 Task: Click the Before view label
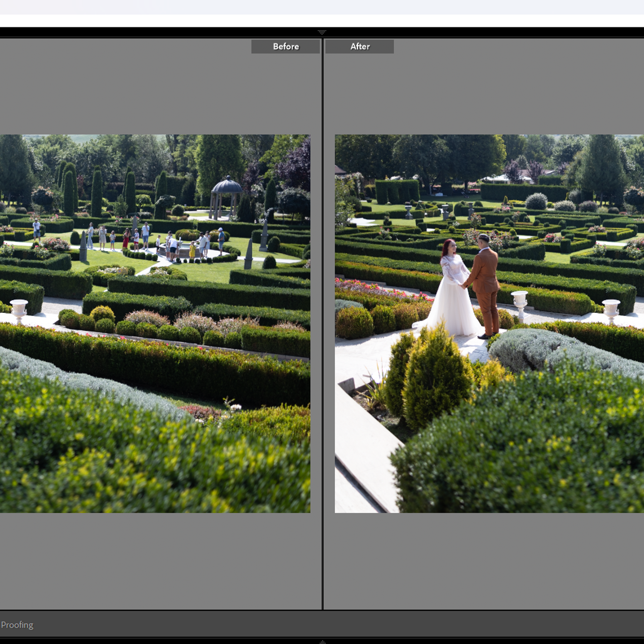pyautogui.click(x=285, y=47)
